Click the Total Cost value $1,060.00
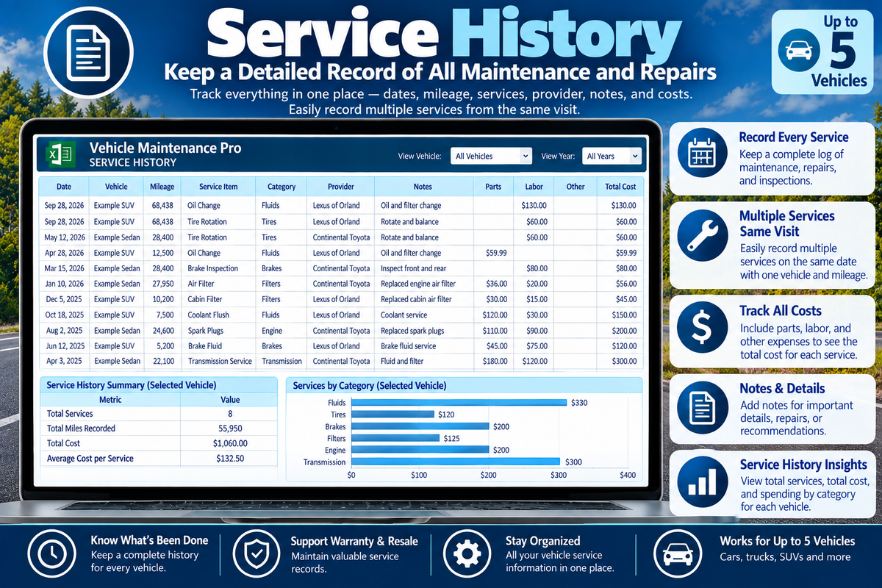Screen dimensions: 882x588 click(x=230, y=443)
